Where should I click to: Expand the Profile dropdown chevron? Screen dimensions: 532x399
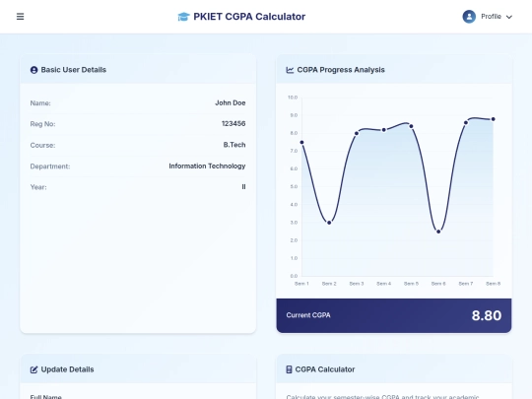pos(509,17)
